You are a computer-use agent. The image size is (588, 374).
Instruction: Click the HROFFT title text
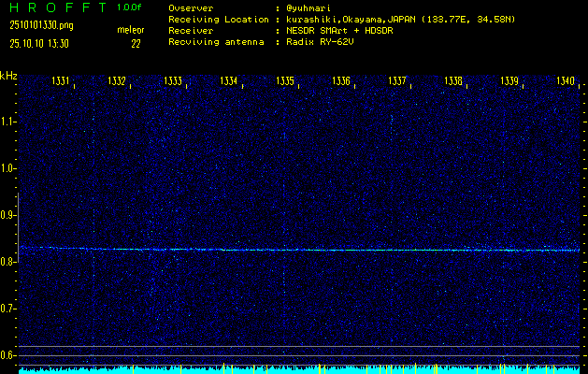pos(56,7)
